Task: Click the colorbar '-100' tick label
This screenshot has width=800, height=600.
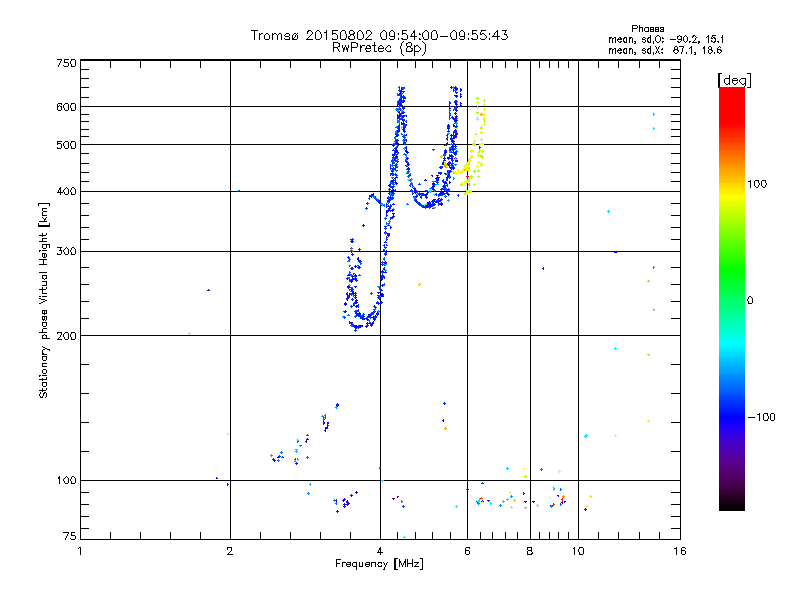Action: point(761,417)
